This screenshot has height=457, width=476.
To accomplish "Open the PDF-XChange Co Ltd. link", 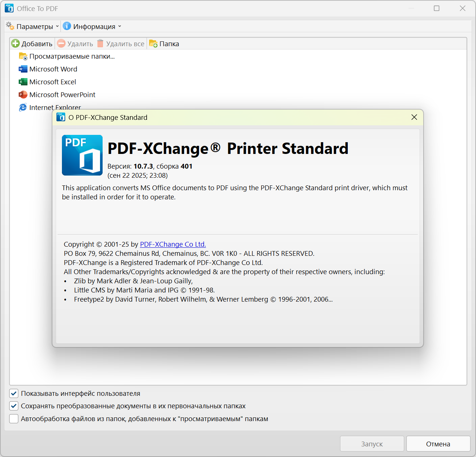I will tap(173, 244).
